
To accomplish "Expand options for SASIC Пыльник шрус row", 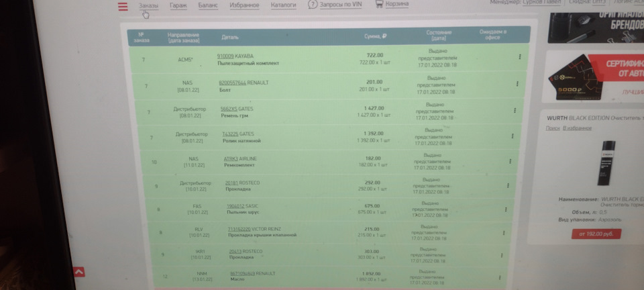I will point(506,209).
